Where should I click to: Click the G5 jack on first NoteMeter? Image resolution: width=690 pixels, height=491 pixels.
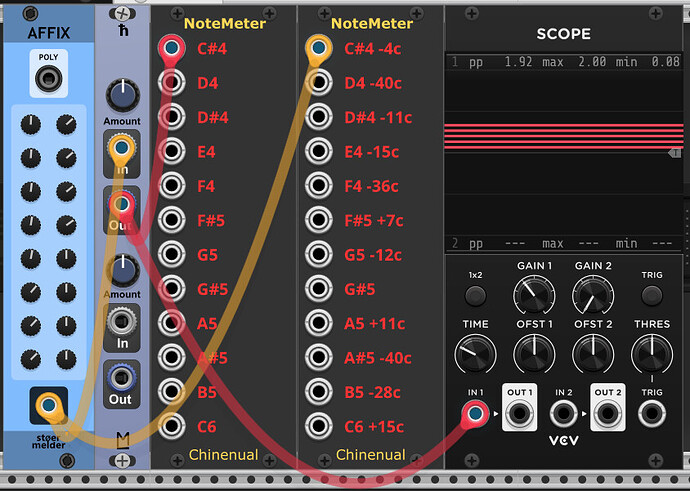(172, 254)
